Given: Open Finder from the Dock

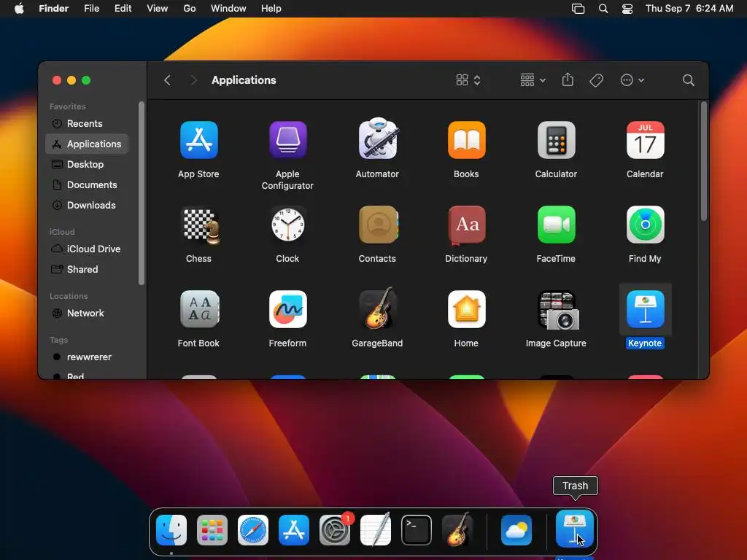Looking at the screenshot, I should [x=171, y=530].
